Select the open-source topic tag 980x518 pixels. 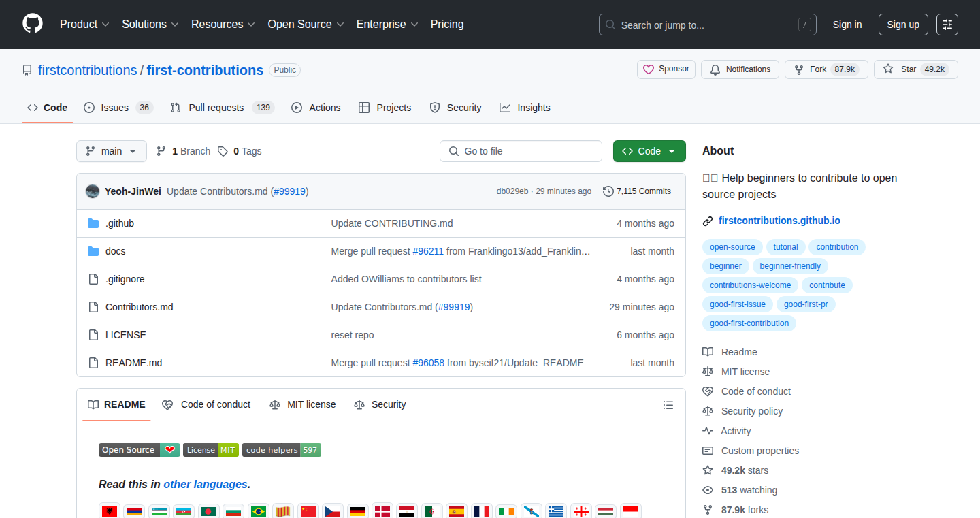[732, 247]
